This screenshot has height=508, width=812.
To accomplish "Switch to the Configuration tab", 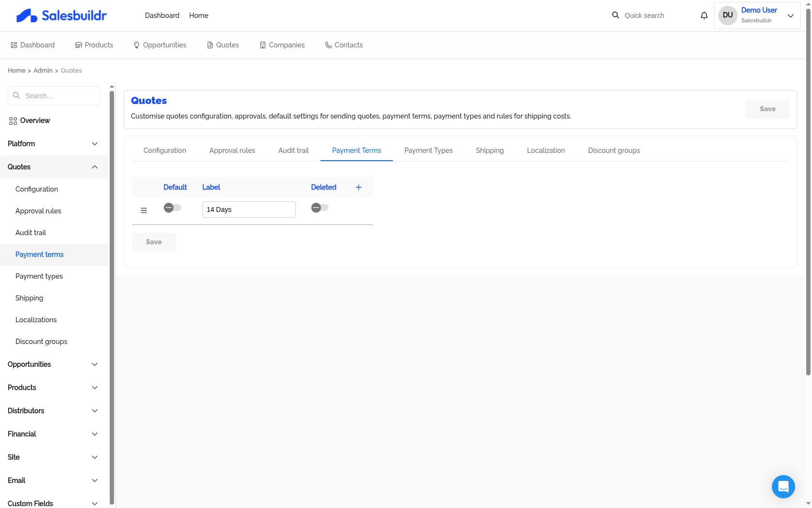I will pyautogui.click(x=165, y=150).
